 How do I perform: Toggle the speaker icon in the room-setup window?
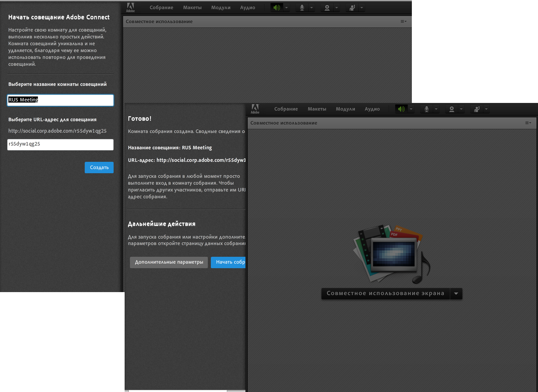277,8
